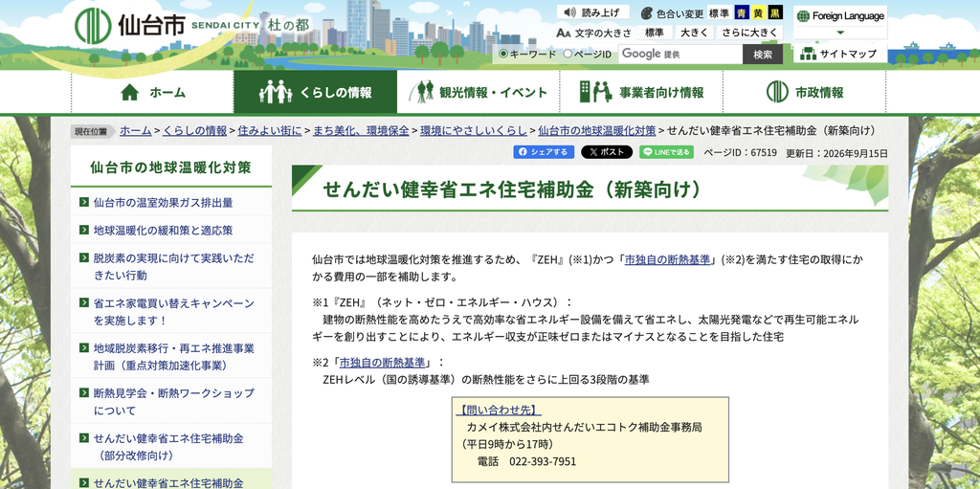980x489 pixels.
Task: Click the city emblem icon for 市政情報
Action: click(777, 93)
